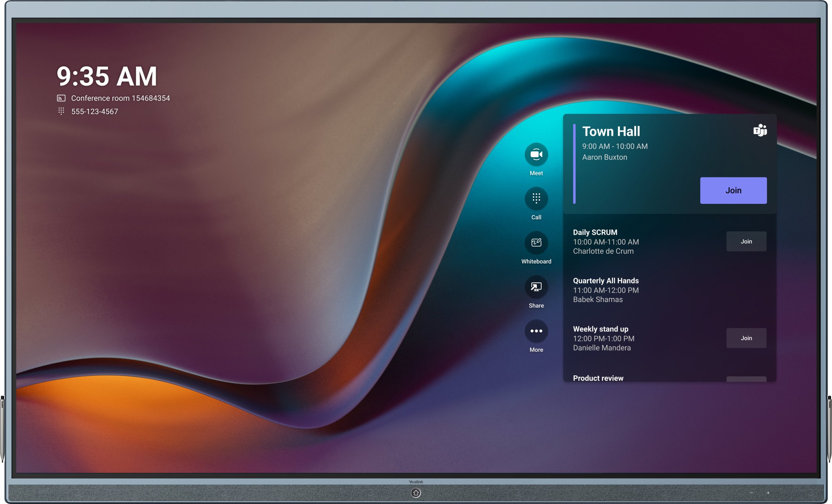
Task: Click the Microsoft Teams logo on Town Hall card
Action: click(x=760, y=131)
